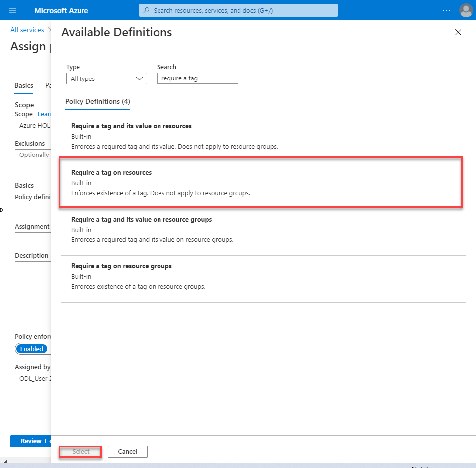Toggle Policy enforcement off
Image resolution: width=476 pixels, height=468 pixels.
click(32, 349)
